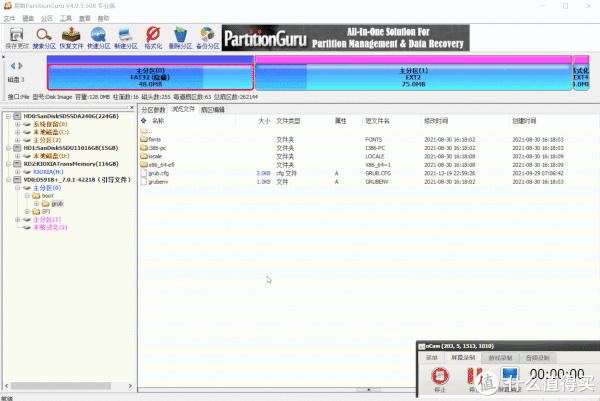Viewport: 600px width, 401px height.
Task: Switch to the 浏览文件 tab
Action: click(x=183, y=109)
